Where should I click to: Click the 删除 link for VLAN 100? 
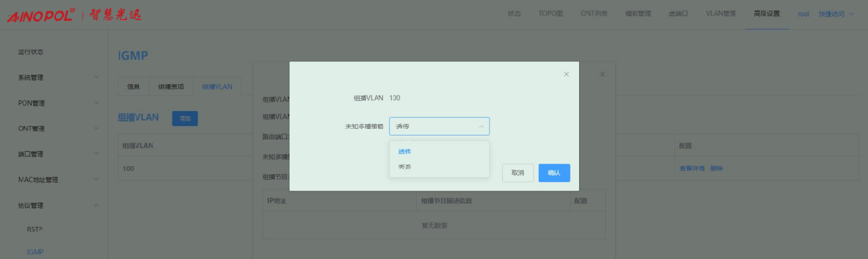pyautogui.click(x=717, y=168)
